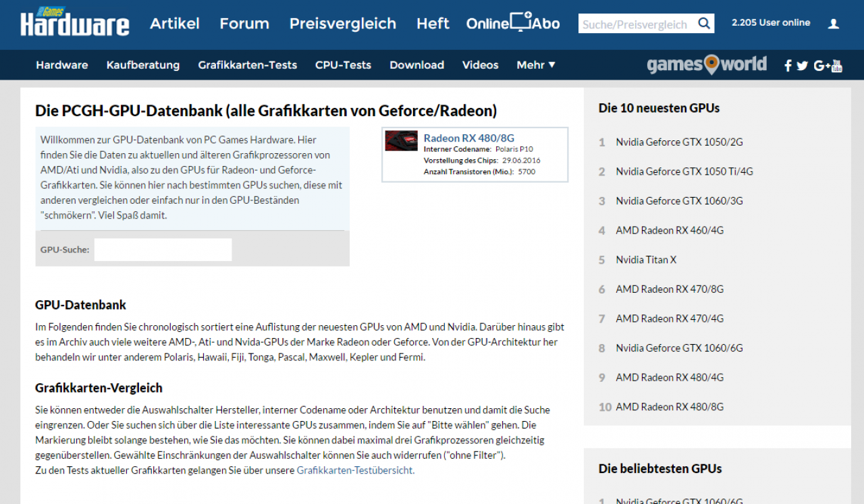Image resolution: width=864 pixels, height=504 pixels.
Task: Open Nvidia Geforce GTX 1060/3G entry
Action: point(679,200)
